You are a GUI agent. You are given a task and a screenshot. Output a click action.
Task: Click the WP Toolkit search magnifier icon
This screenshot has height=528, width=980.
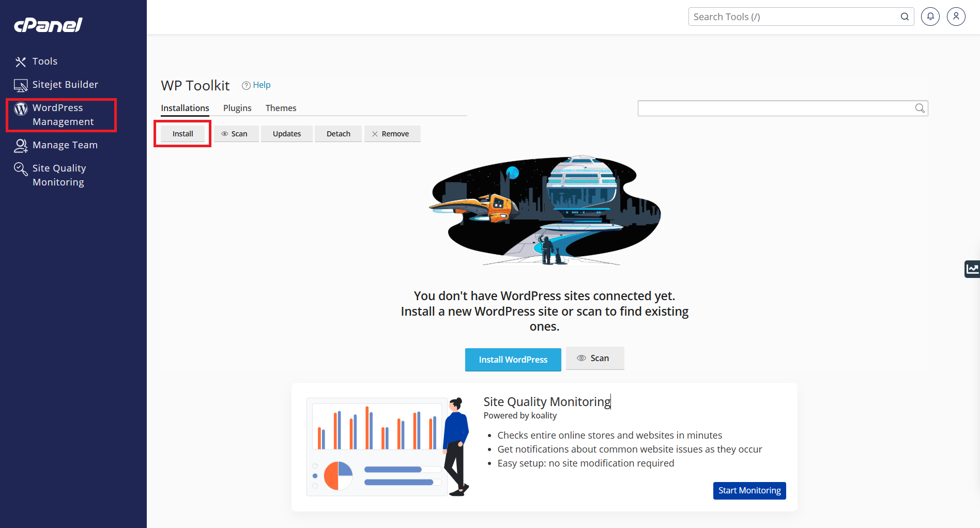point(920,108)
